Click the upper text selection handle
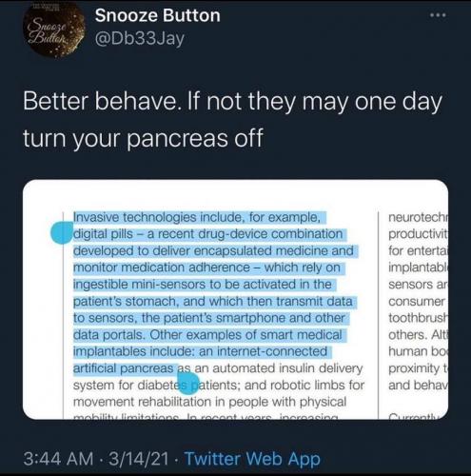 62,232
